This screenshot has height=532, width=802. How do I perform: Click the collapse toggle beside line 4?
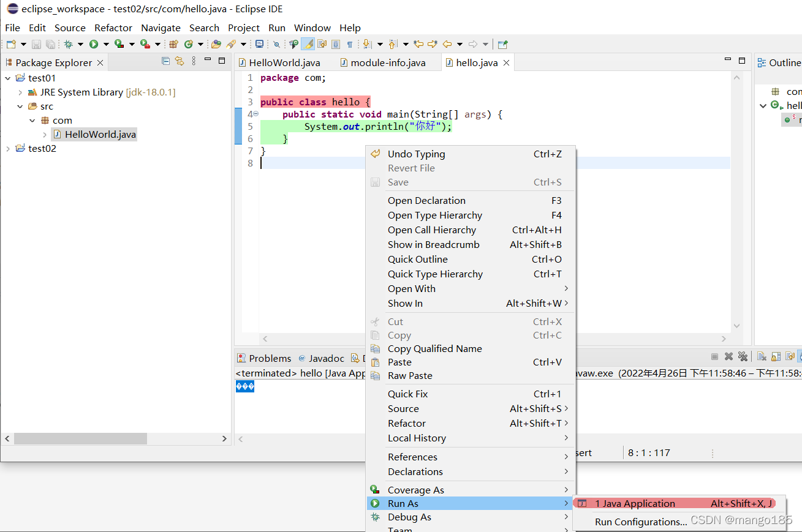tap(256, 114)
